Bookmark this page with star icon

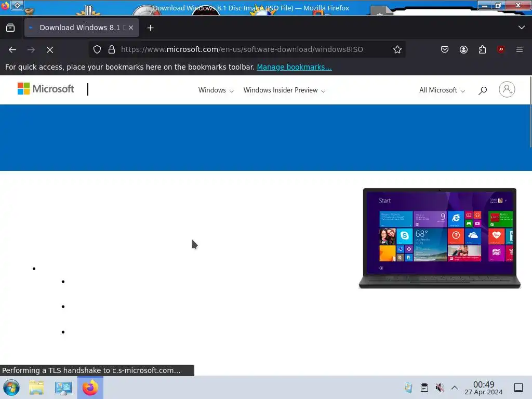397,49
